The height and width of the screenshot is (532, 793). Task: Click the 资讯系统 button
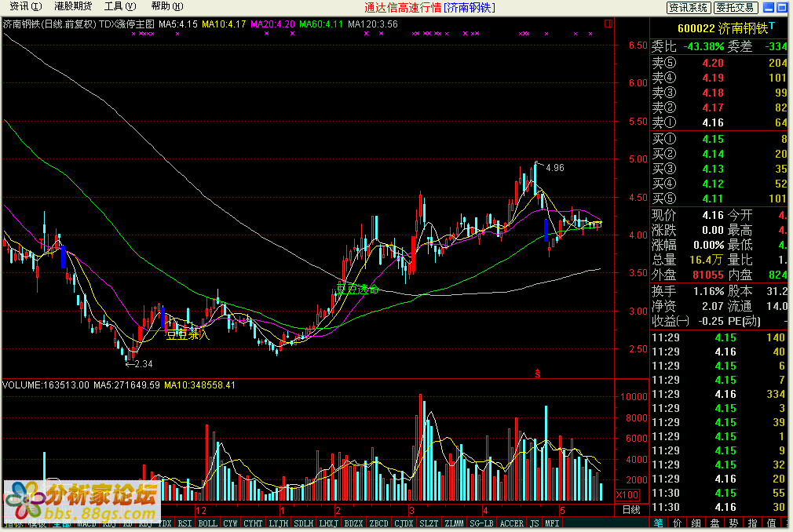(689, 7)
